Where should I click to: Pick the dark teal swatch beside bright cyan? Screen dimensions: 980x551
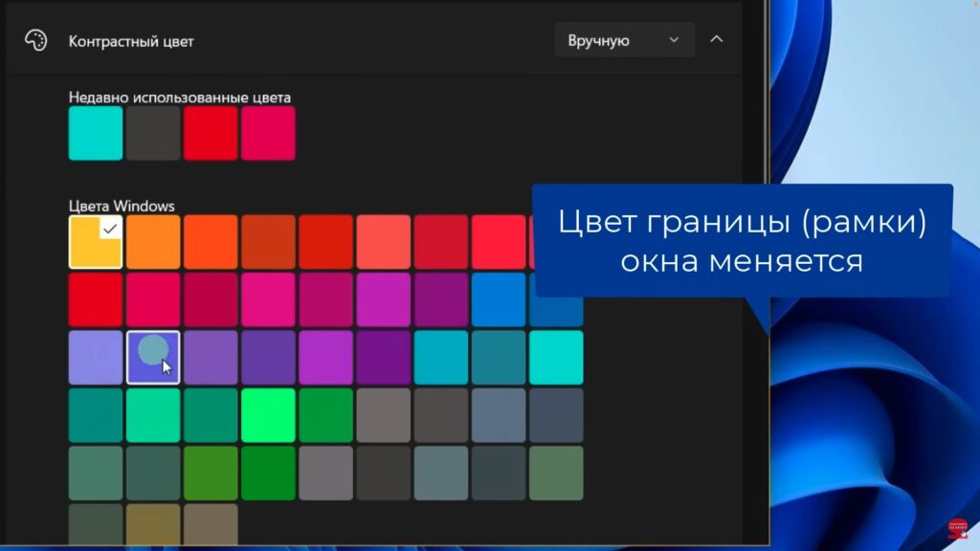(498, 358)
